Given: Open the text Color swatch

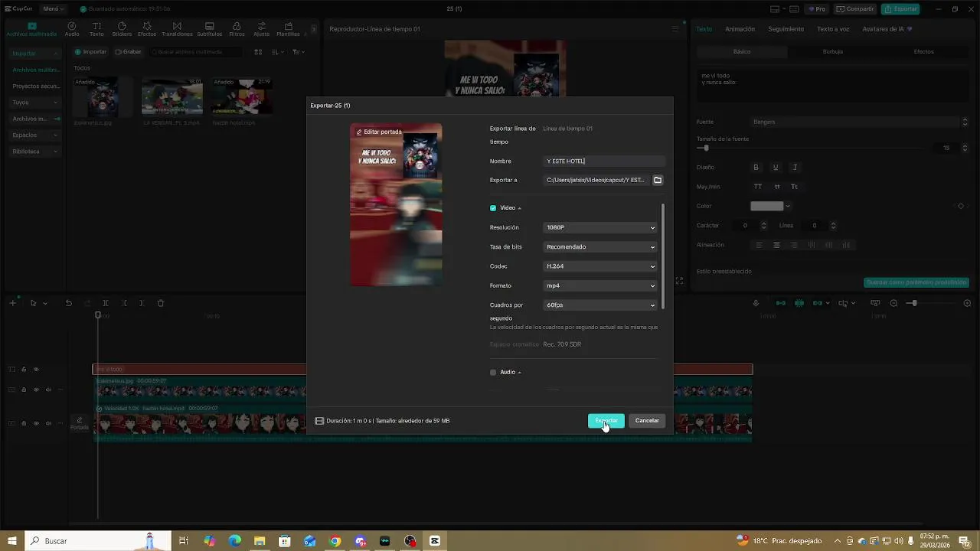Looking at the screenshot, I should click(x=767, y=206).
